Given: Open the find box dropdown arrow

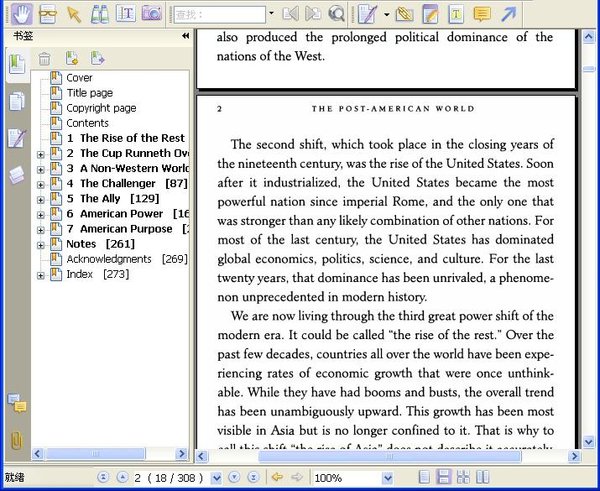Looking at the screenshot, I should pyautogui.click(x=271, y=14).
